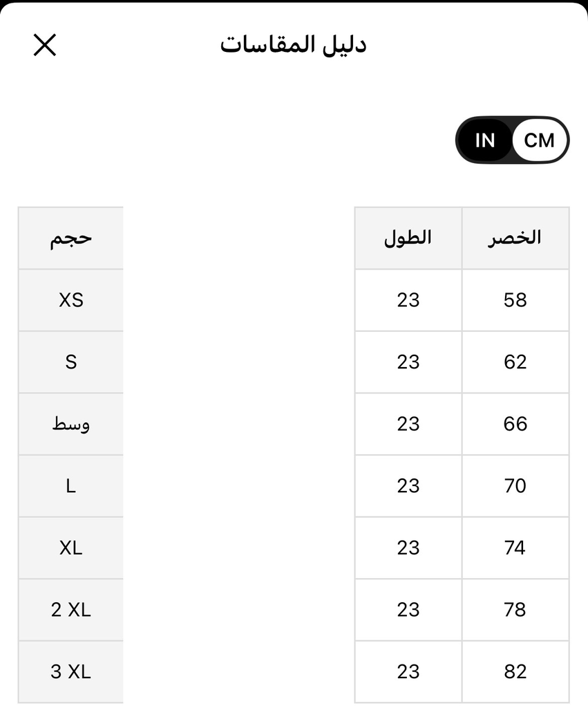Click waist value 70 cell
This screenshot has height=708, width=588.
[515, 486]
